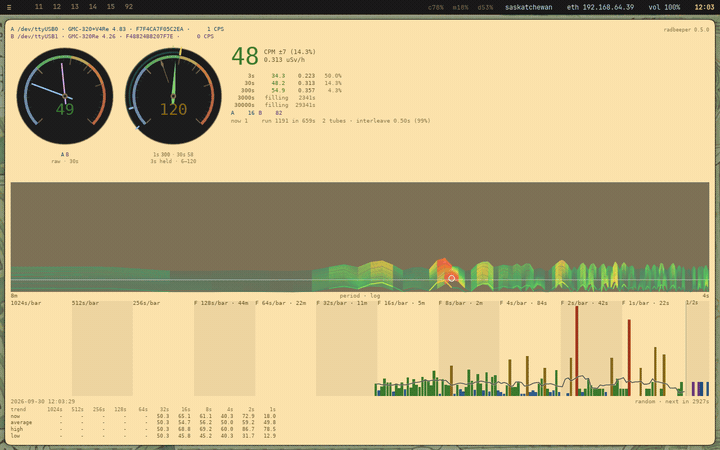This screenshot has height=450, width=720.
Task: Select the 1024s/bar histogram column
Action: (41, 348)
